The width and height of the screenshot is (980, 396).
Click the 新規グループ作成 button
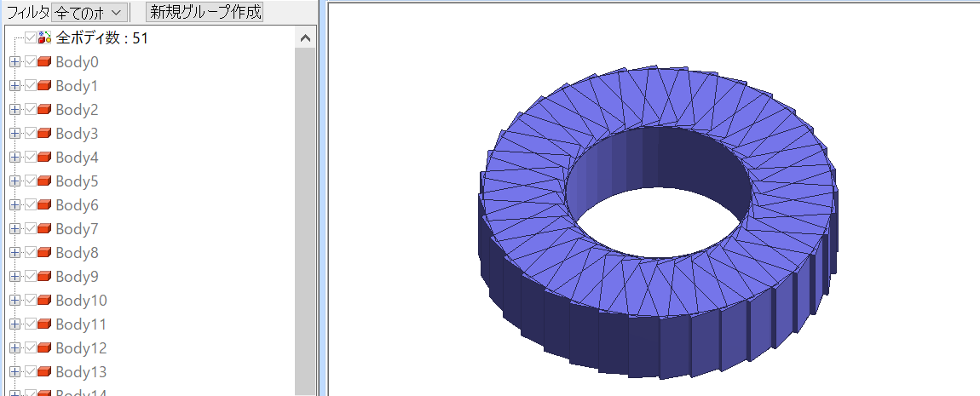click(205, 12)
